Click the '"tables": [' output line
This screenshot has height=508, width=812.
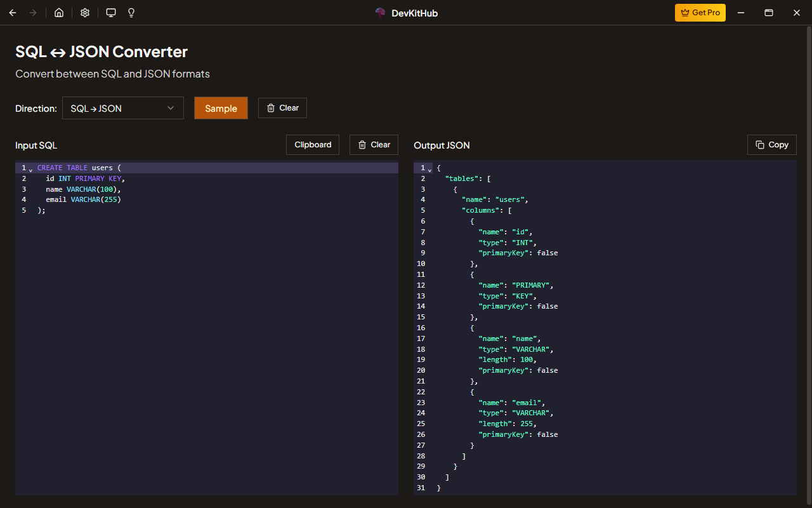pos(468,178)
